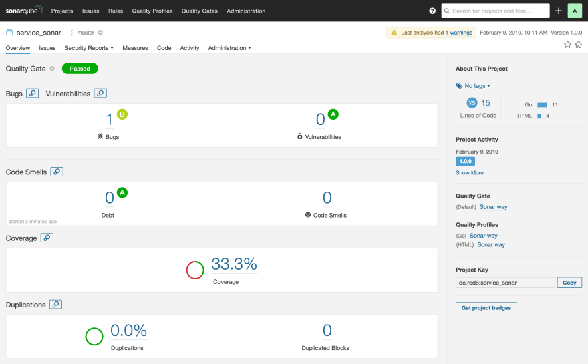The height and width of the screenshot is (364, 588).
Task: Click the 0 debt value
Action: click(x=109, y=198)
